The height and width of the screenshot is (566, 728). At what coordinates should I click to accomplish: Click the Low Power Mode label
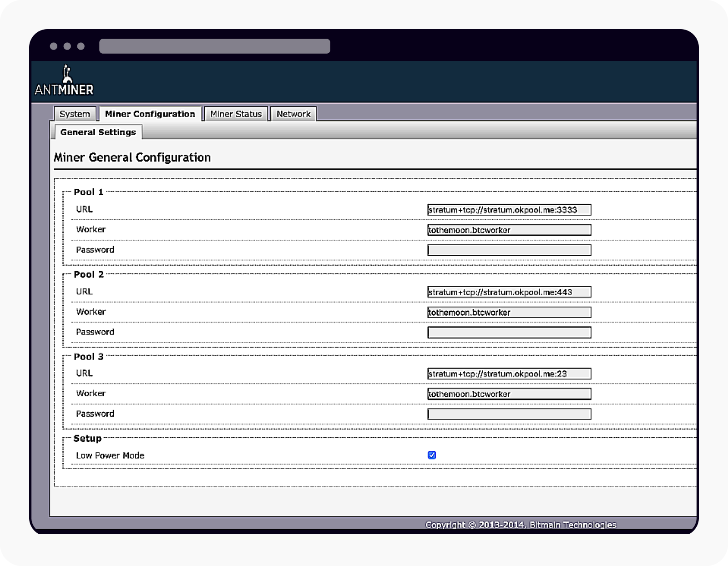click(x=110, y=455)
